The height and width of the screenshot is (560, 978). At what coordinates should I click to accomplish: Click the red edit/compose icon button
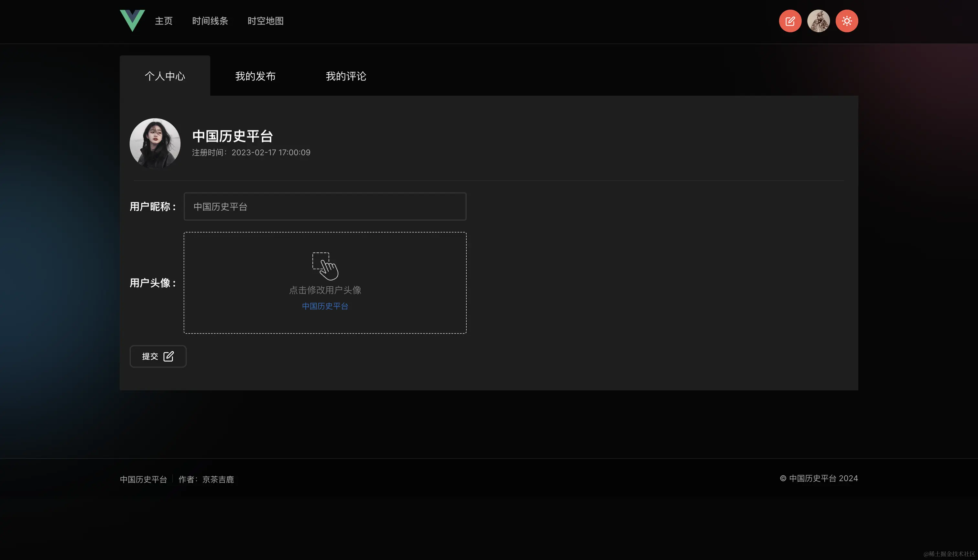point(790,21)
